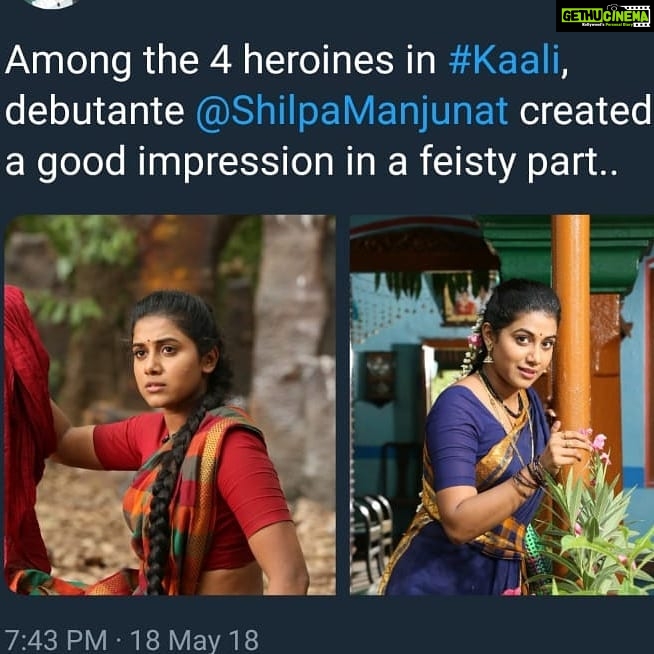This screenshot has width=654, height=654.
Task: Click the word debutante in tweet
Action: coord(94,112)
